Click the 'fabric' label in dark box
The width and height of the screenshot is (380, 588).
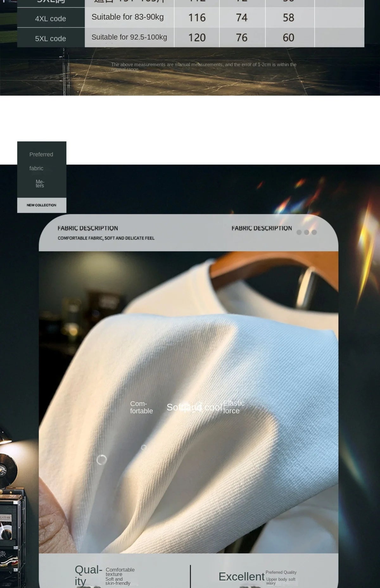tap(36, 168)
